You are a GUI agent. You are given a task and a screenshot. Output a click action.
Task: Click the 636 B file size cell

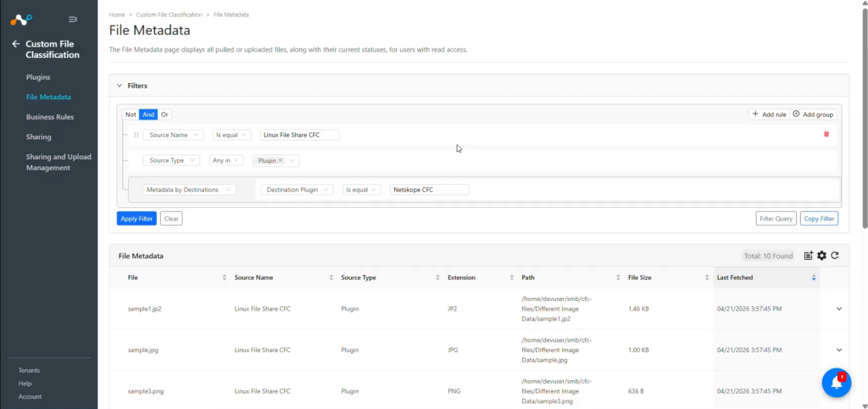pos(636,391)
